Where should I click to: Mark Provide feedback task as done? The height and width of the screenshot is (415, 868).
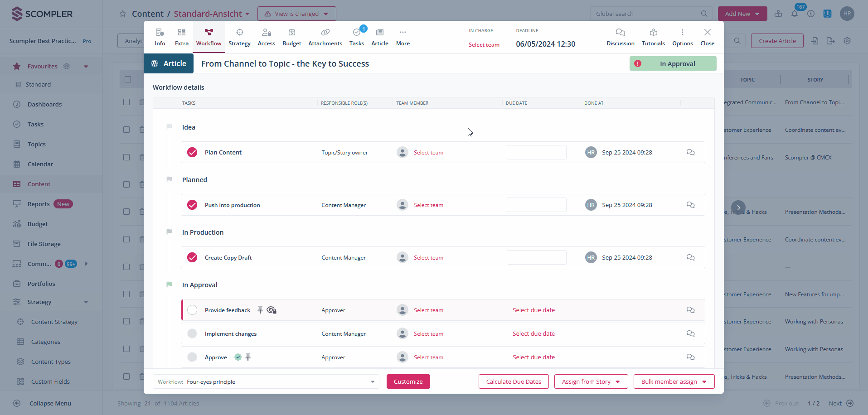(x=192, y=310)
